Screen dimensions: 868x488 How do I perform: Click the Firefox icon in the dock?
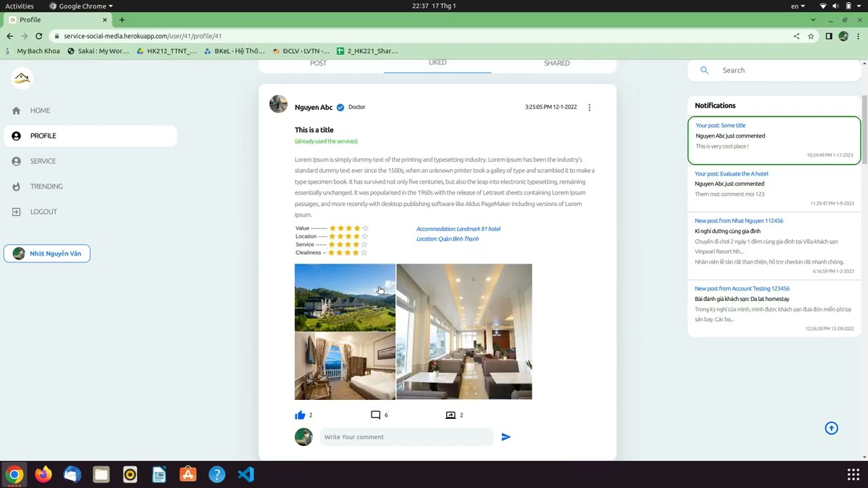pyautogui.click(x=43, y=474)
